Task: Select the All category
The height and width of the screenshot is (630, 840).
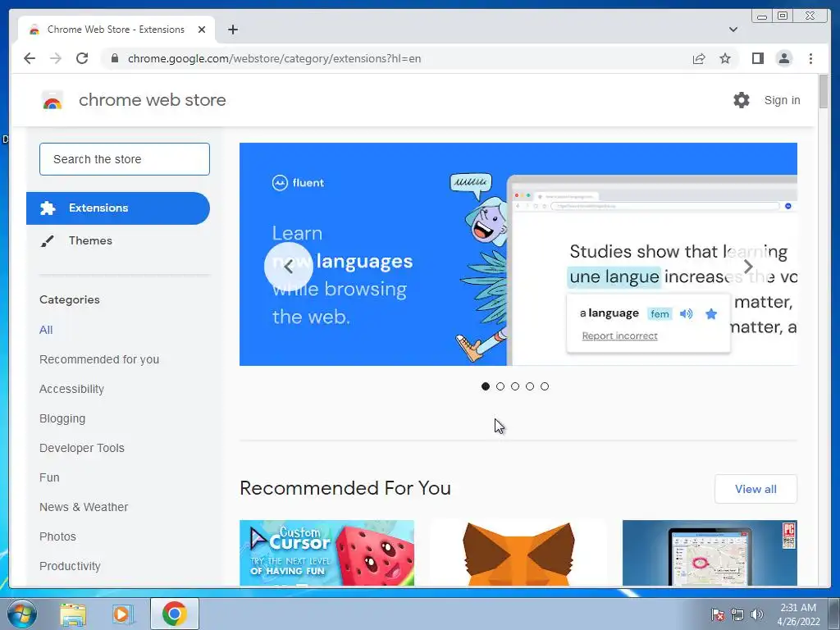Action: tap(46, 330)
